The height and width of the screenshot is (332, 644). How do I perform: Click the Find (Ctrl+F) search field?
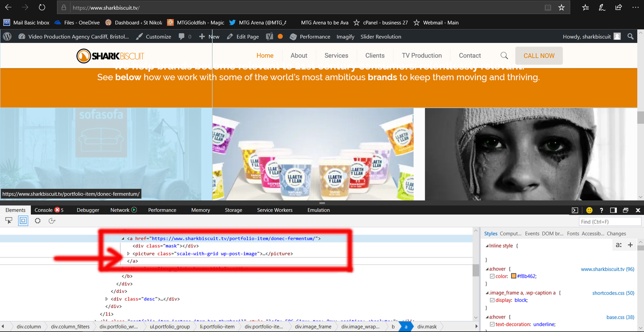610,222
